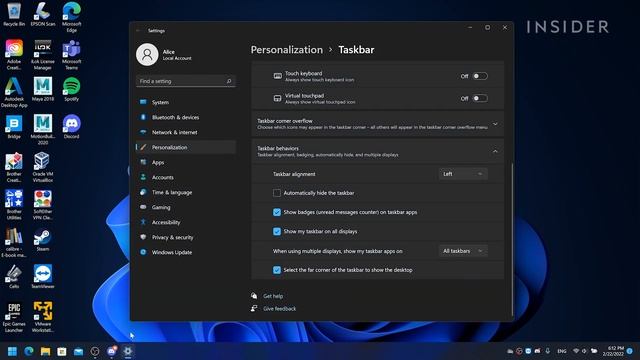
Task: Open calibre E-book management icon
Action: point(14,242)
